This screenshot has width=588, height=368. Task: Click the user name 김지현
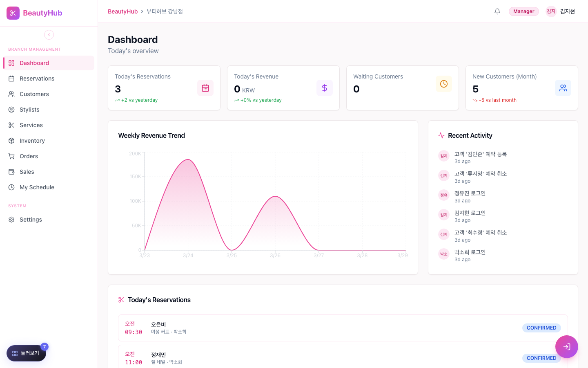tap(568, 11)
